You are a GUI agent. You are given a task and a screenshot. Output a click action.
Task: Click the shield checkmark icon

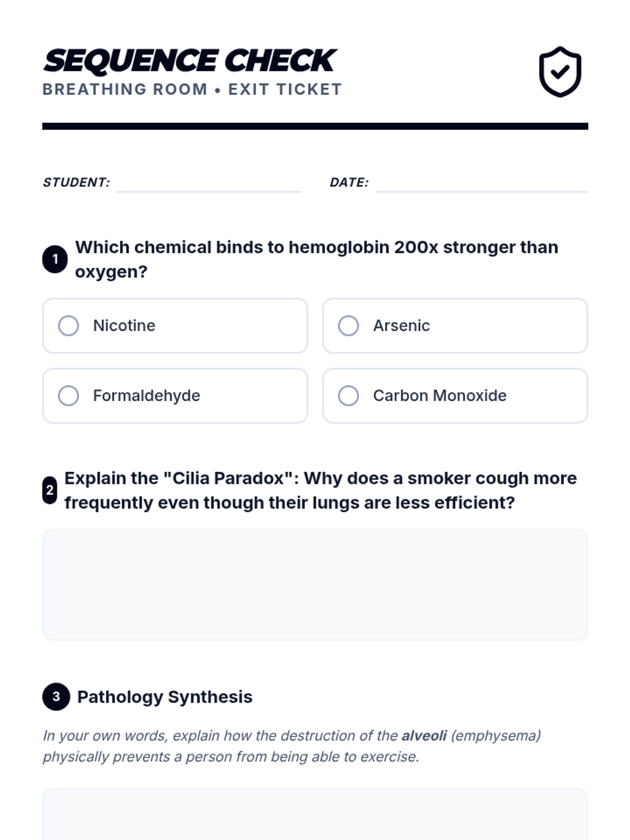pos(560,72)
